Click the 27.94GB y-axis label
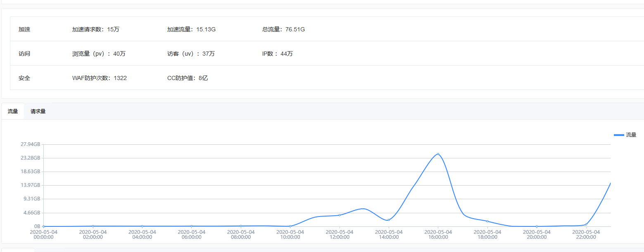 point(30,144)
